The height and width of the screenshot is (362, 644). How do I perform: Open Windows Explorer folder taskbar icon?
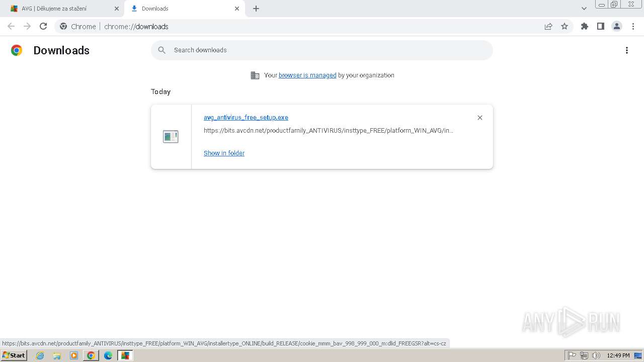(x=57, y=355)
